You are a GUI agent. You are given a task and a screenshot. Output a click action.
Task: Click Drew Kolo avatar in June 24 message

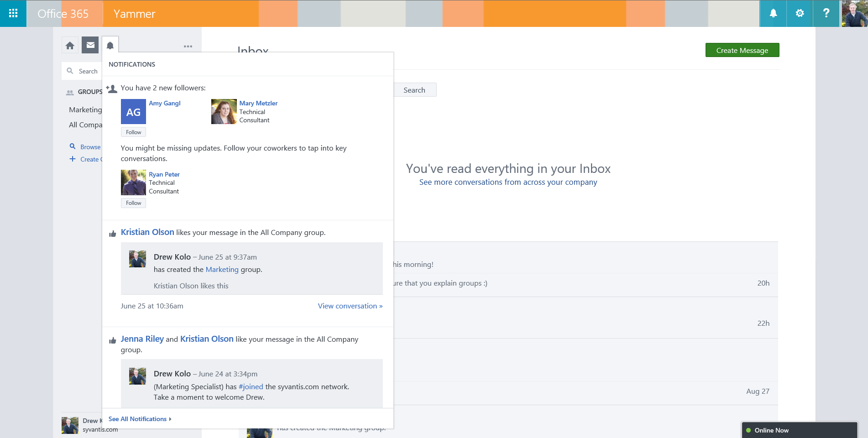tap(137, 376)
